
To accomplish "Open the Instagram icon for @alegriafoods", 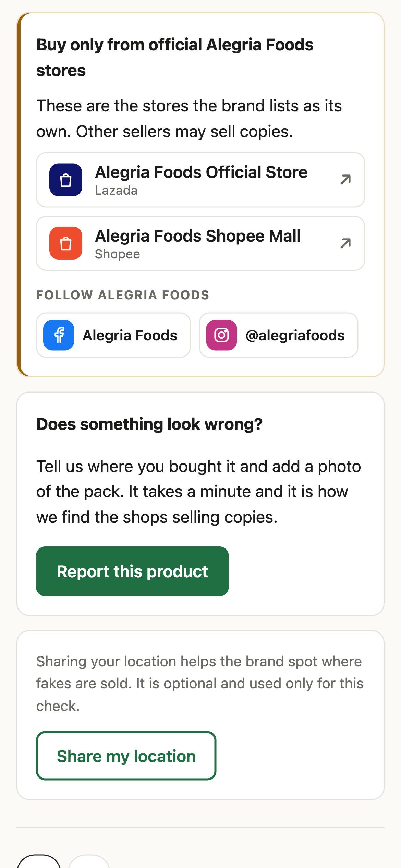I will coord(221,335).
